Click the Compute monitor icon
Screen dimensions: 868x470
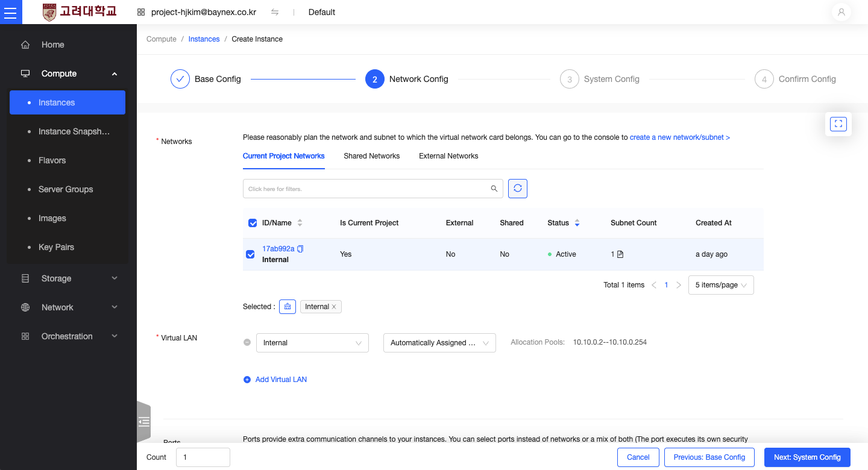[x=25, y=74]
